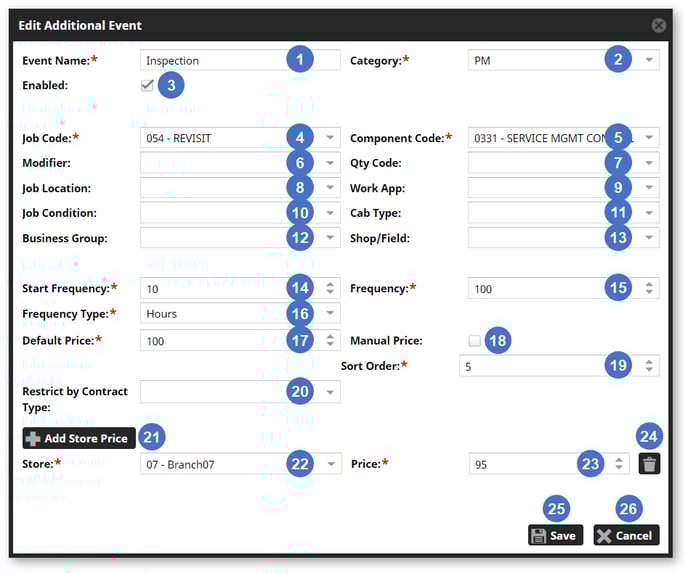
Task: Expand Restrict by Contract Type dropdown
Action: pos(331,392)
